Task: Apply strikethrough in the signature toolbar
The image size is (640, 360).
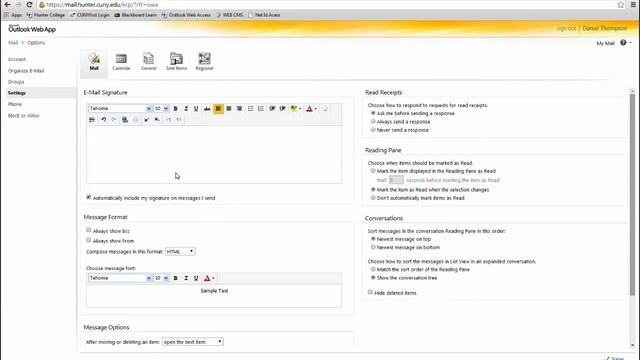Action: (207, 109)
